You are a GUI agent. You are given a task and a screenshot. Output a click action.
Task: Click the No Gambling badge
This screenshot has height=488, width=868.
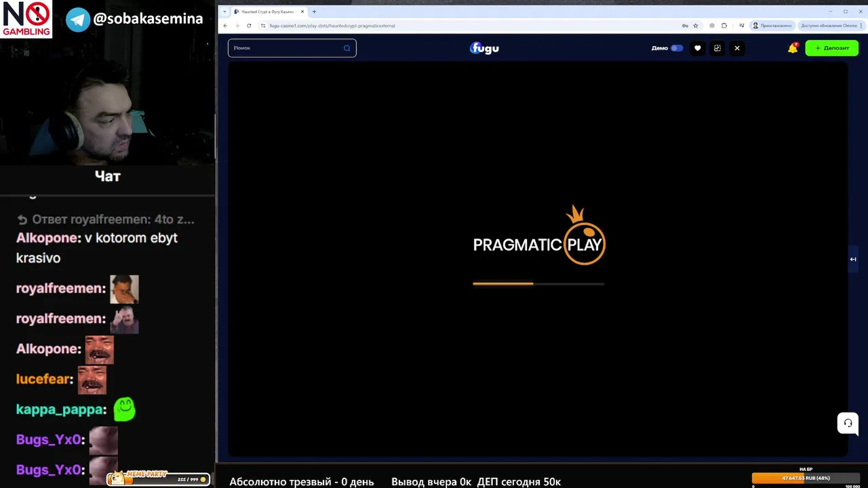26,19
